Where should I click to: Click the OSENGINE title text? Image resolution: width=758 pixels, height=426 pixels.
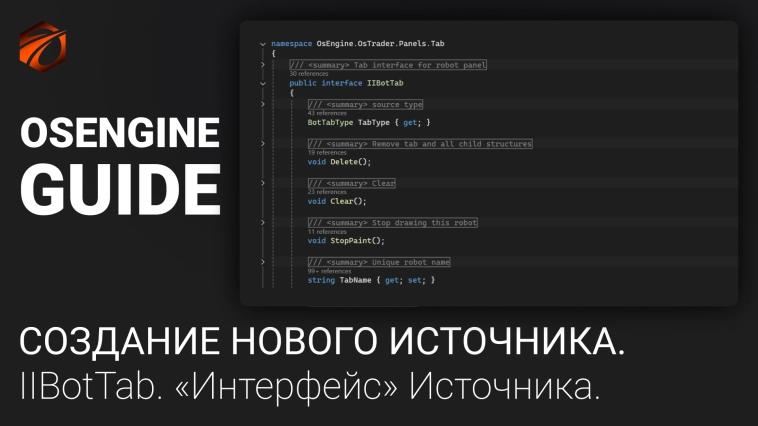[120, 132]
